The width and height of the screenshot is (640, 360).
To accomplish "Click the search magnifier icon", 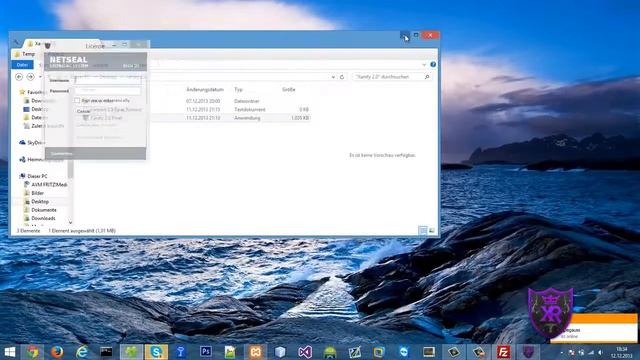I will pyautogui.click(x=427, y=77).
